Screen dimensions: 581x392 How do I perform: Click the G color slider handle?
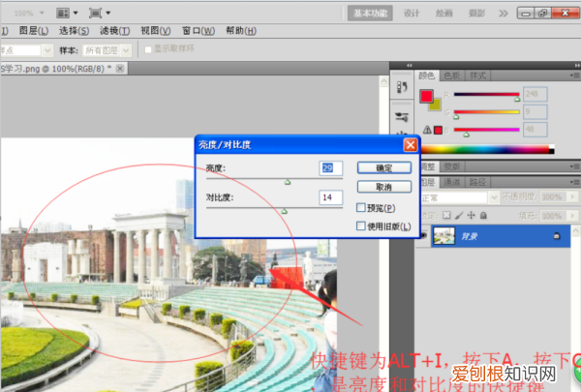(x=456, y=117)
